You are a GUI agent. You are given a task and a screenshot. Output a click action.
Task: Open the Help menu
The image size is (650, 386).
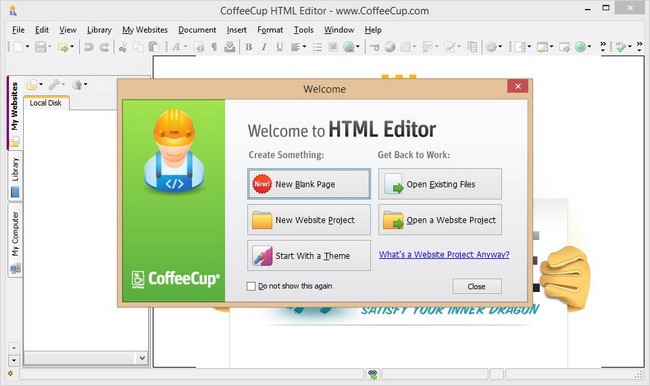pyautogui.click(x=373, y=30)
